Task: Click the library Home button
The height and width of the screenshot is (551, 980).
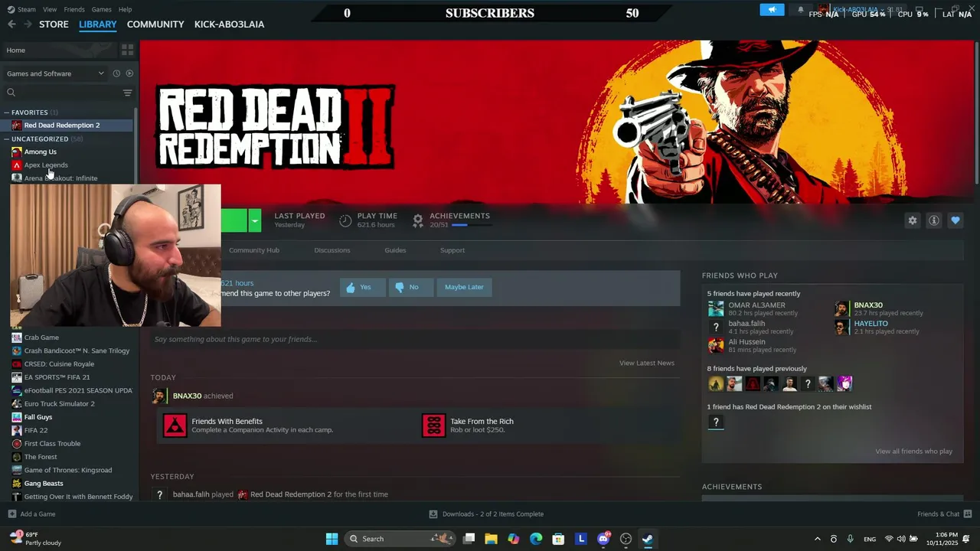Action: [60, 50]
